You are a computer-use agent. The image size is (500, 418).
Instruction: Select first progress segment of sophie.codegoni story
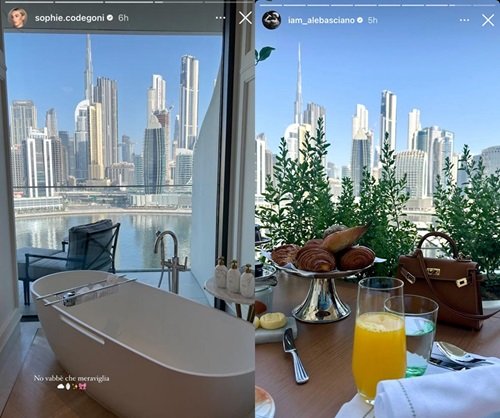click(x=30, y=2)
